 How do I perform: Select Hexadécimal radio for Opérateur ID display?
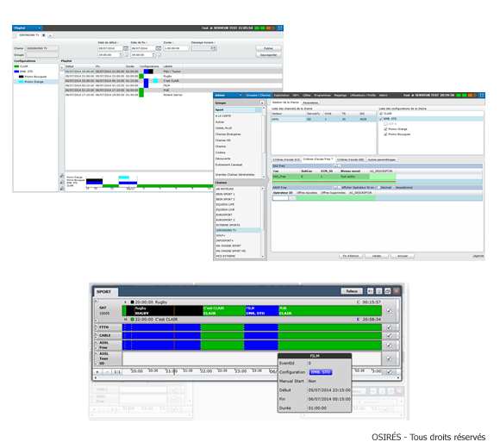(394, 187)
